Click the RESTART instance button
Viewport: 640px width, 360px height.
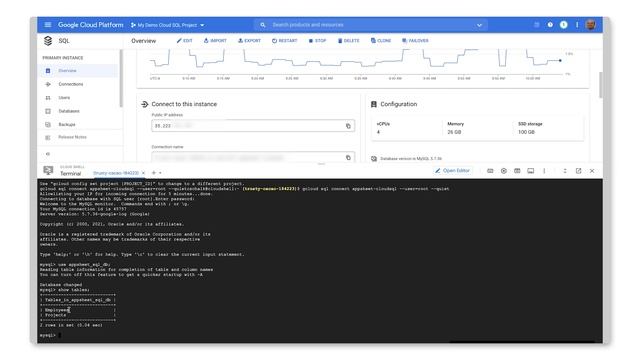coord(284,41)
